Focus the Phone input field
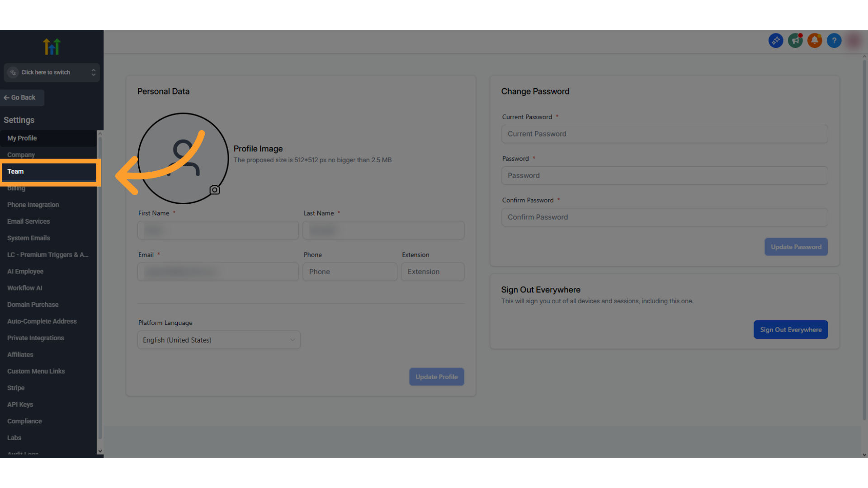The height and width of the screenshot is (488, 868). pyautogui.click(x=349, y=272)
